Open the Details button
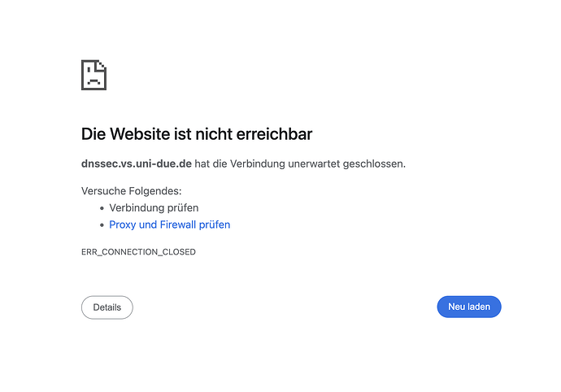 [x=107, y=307]
